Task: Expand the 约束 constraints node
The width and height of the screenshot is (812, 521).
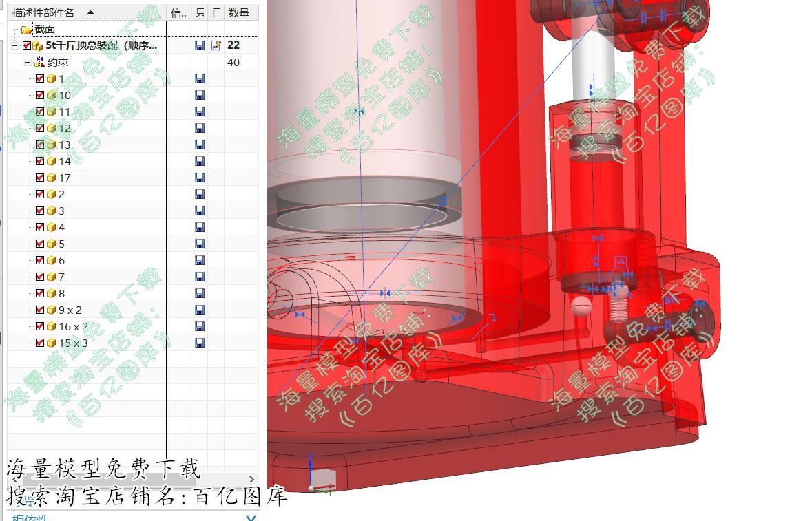Action: click(x=28, y=62)
